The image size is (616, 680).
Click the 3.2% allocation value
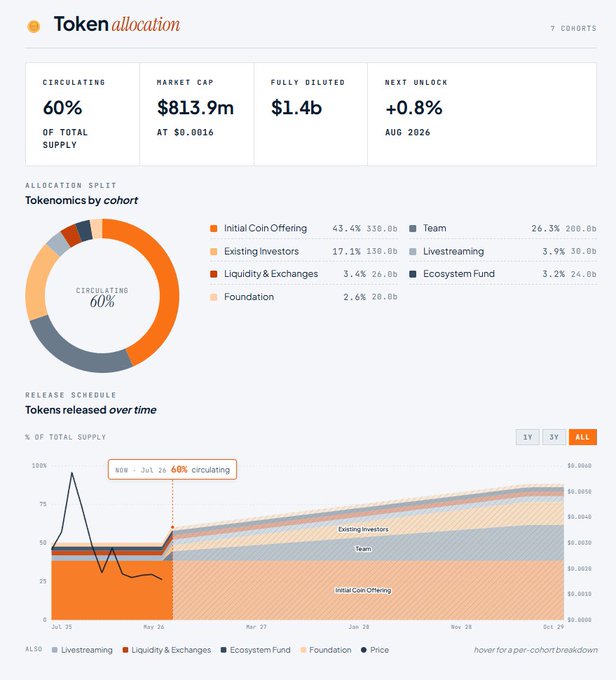[x=553, y=274]
